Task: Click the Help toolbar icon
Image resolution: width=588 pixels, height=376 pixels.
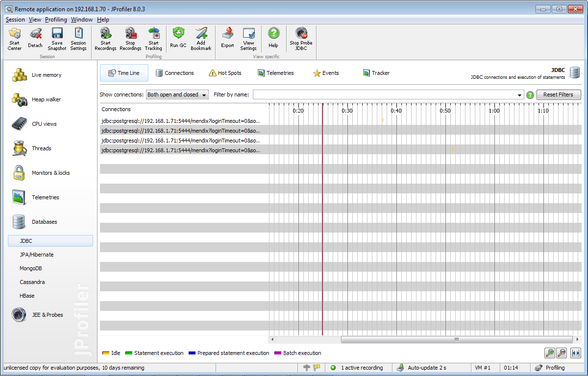Action: (273, 39)
